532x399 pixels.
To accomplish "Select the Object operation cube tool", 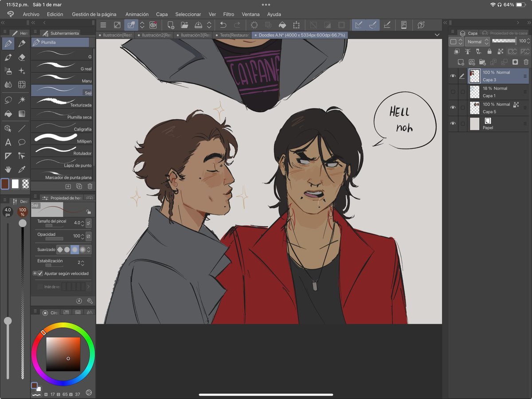I will point(8,128).
